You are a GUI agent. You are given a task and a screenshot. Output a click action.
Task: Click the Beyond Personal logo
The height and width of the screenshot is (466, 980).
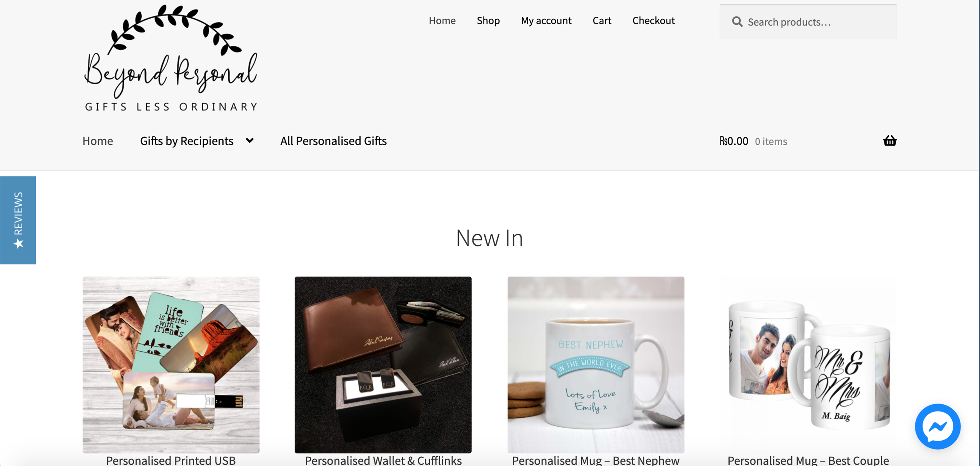(171, 58)
